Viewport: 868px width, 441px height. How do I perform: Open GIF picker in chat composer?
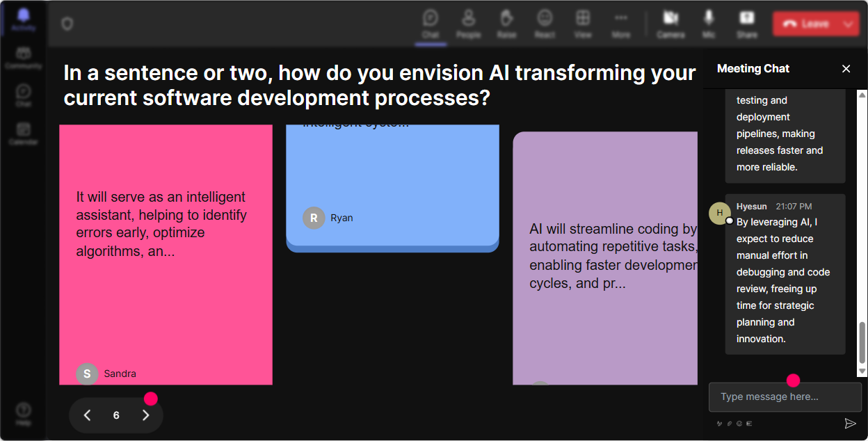pyautogui.click(x=749, y=423)
